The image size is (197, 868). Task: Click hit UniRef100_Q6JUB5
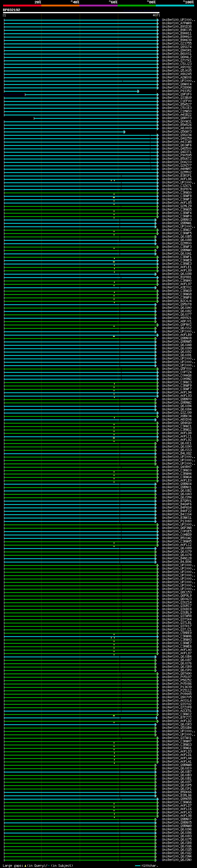tap(177, 236)
